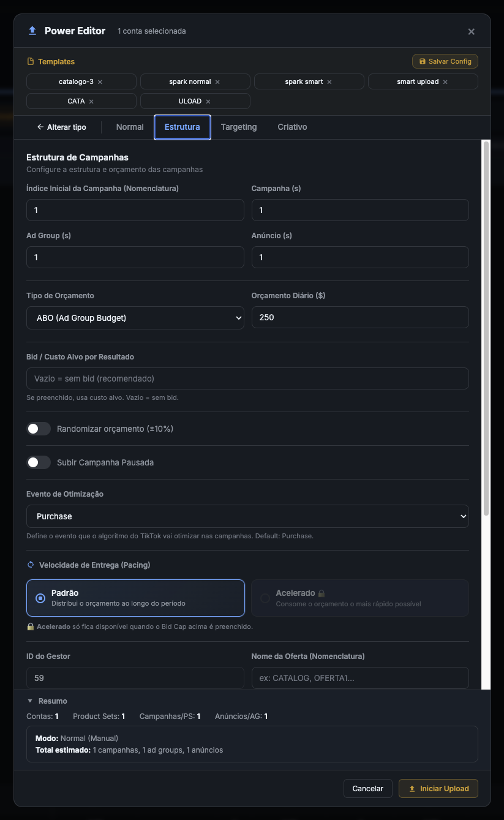Open the Tipo de Orçamento dropdown
504x820 pixels.
point(135,318)
